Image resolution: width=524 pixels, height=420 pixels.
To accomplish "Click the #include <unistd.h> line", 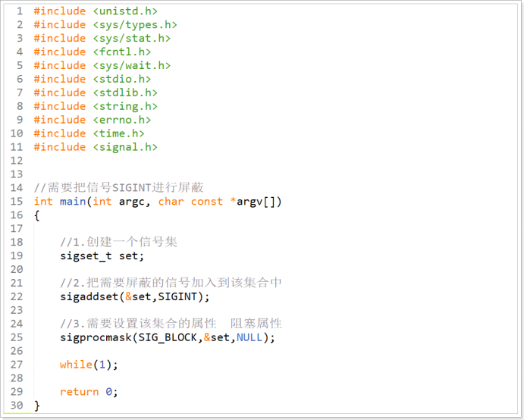I will (95, 11).
